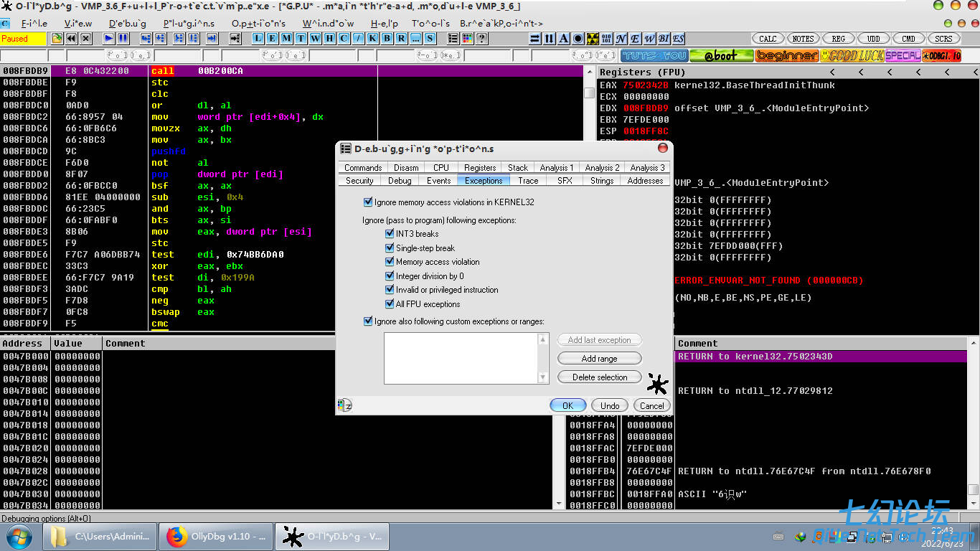The width and height of the screenshot is (980, 551).
Task: Show Threads with T icon
Action: [x=301, y=39]
